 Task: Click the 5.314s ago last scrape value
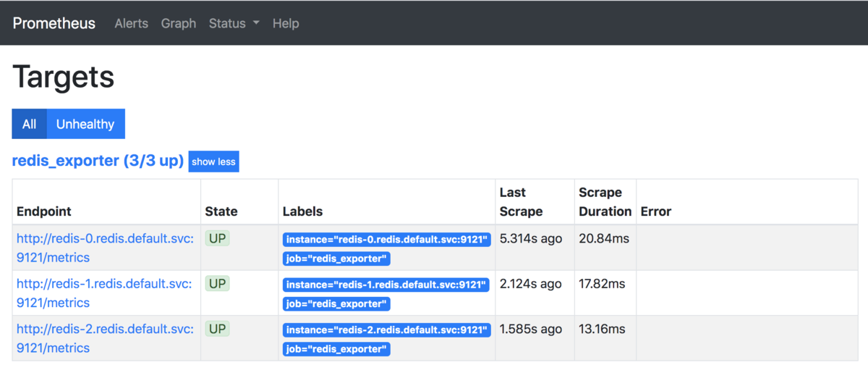pyautogui.click(x=531, y=239)
